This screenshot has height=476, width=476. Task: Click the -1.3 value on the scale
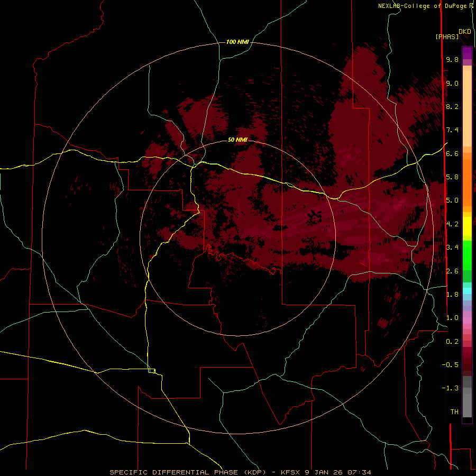pos(450,388)
